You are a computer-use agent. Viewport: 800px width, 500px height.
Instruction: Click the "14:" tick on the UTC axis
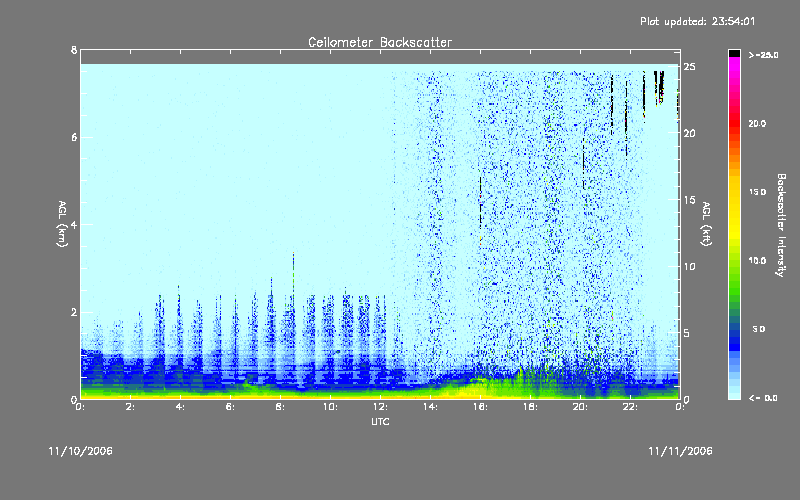430,407
